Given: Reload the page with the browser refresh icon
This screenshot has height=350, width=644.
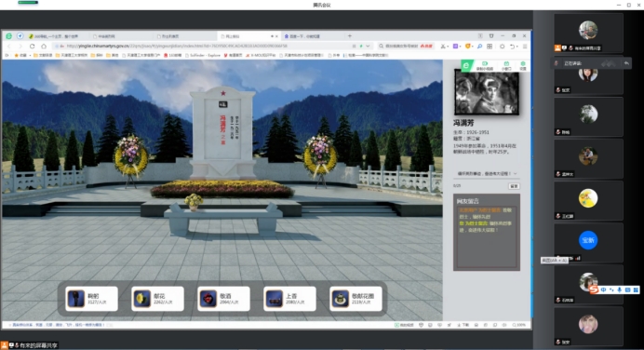Looking at the screenshot, I should click(32, 46).
